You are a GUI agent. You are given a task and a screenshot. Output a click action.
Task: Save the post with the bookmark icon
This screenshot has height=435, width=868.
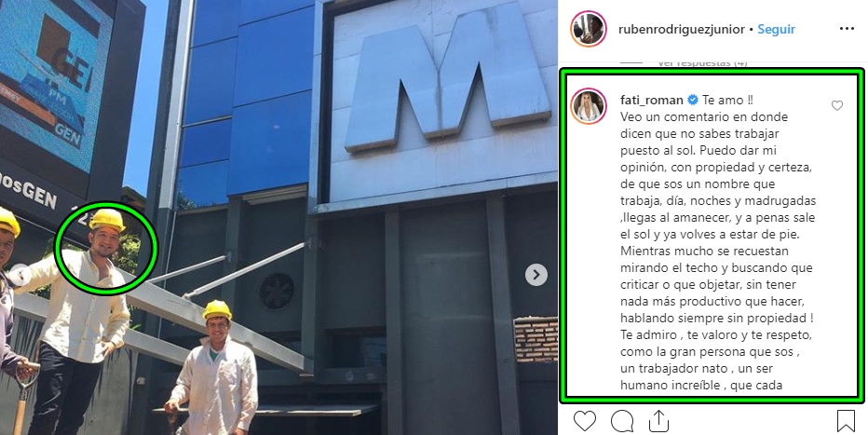point(846,421)
